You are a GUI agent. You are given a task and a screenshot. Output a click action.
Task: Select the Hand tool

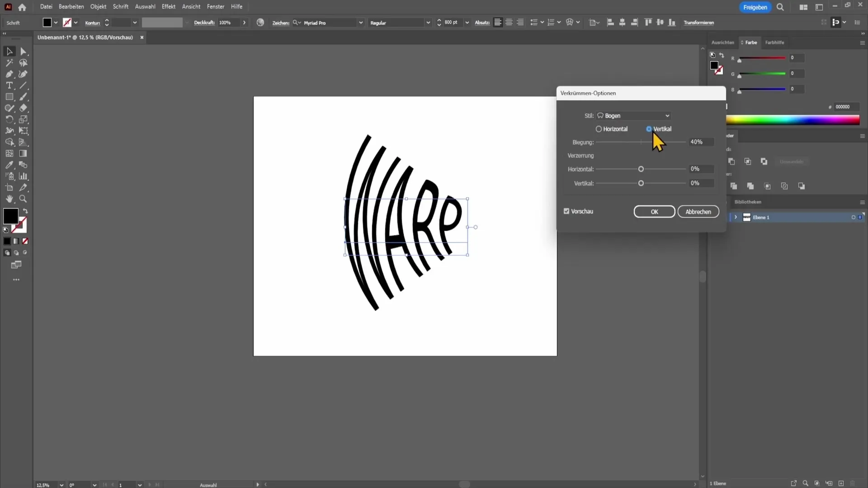[x=9, y=199]
